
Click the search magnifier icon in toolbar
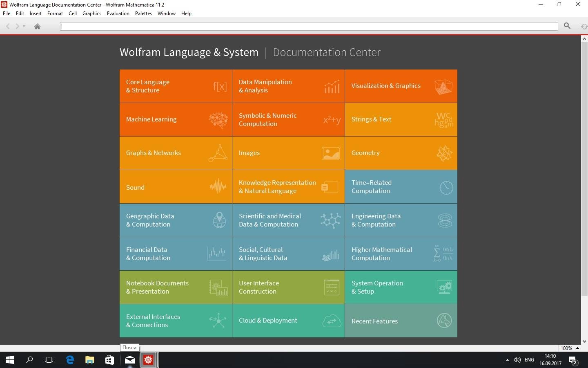tap(567, 26)
